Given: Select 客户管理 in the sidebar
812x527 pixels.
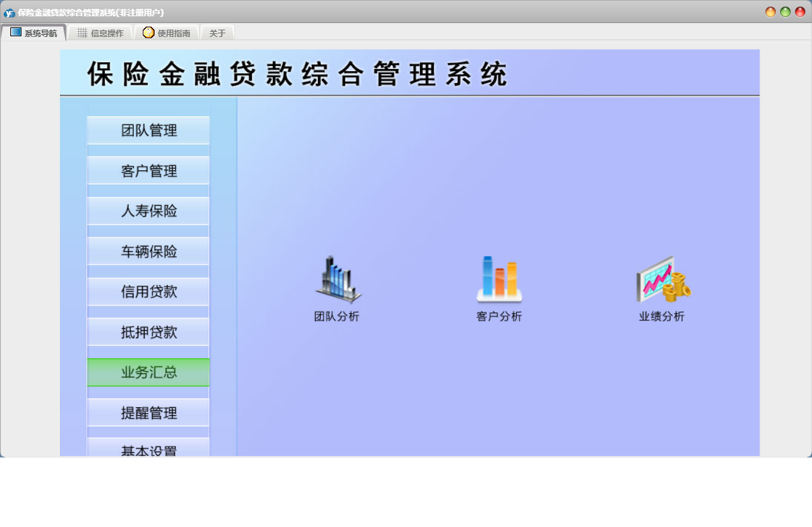Looking at the screenshot, I should coord(149,170).
